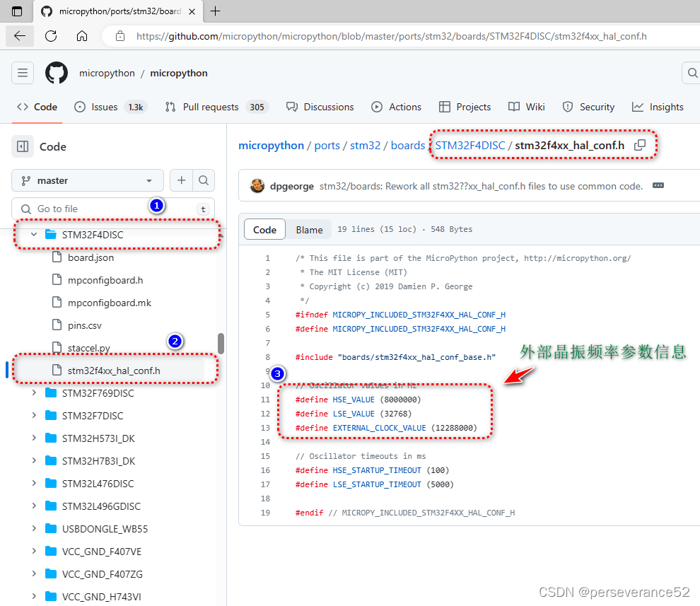
Task: Open the Actions tab
Action: [397, 107]
